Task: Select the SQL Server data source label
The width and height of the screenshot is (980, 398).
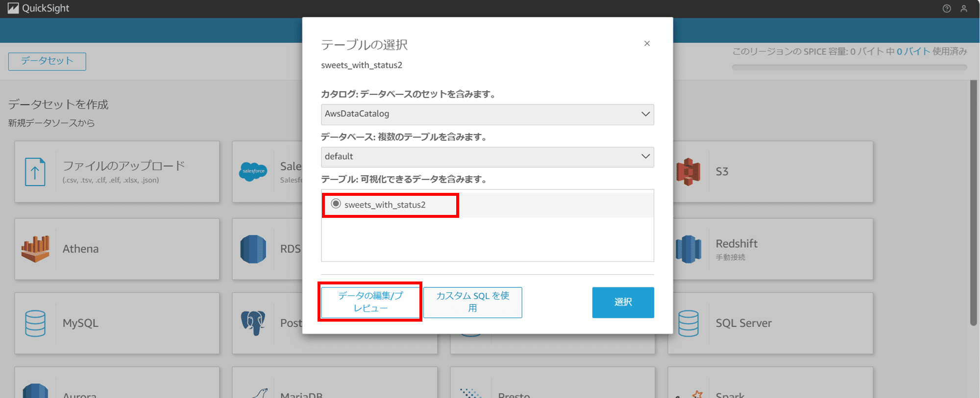Action: point(743,323)
